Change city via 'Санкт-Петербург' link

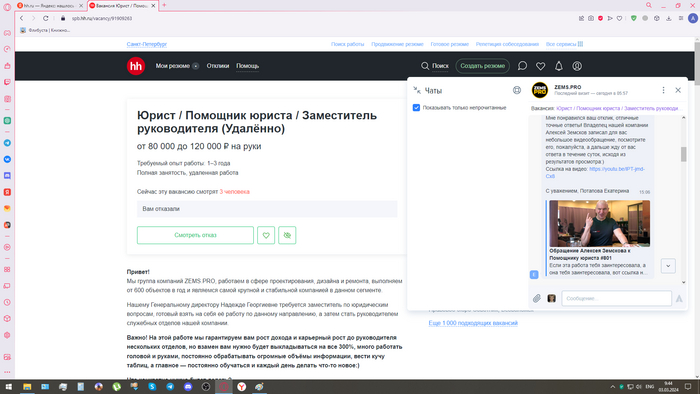pyautogui.click(x=146, y=44)
